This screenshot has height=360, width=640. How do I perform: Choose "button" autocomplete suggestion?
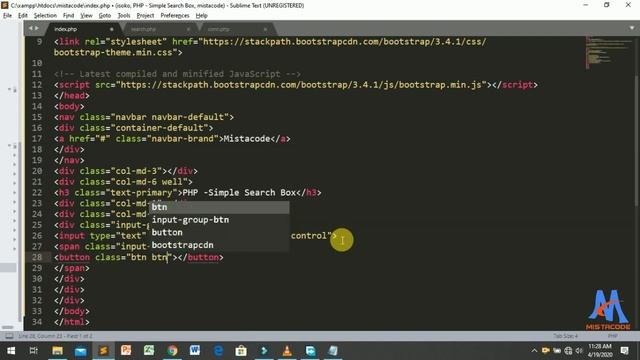[220, 232]
